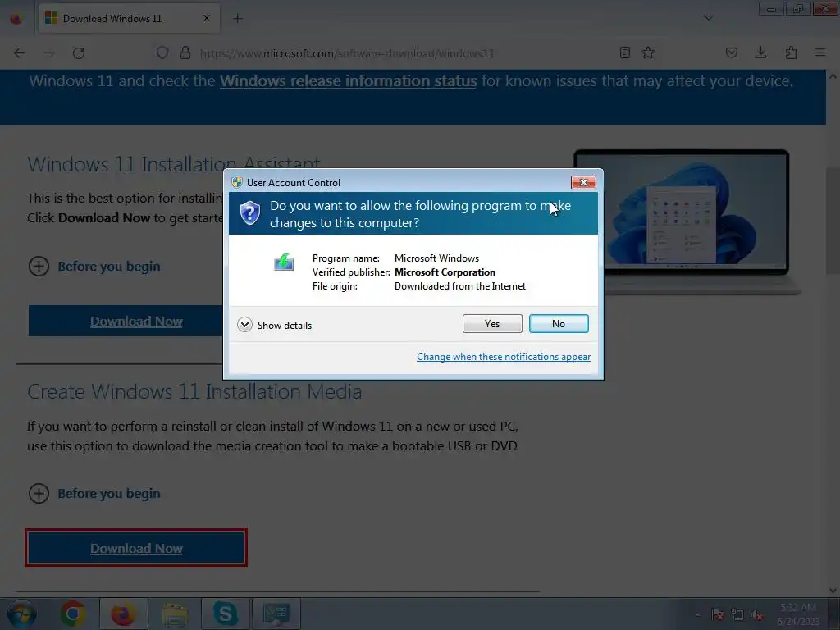
Task: Open the Firefox extensions icon
Action: point(791,52)
